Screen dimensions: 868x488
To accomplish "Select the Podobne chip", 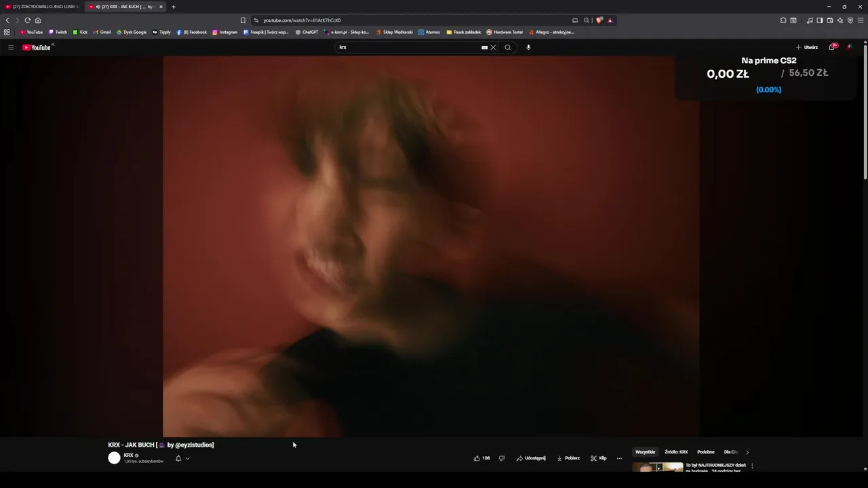I will pos(706,452).
